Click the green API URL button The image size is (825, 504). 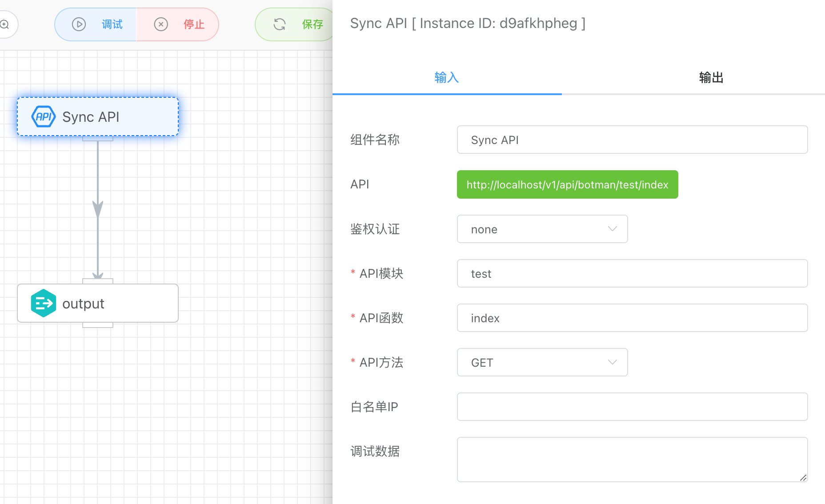(567, 184)
